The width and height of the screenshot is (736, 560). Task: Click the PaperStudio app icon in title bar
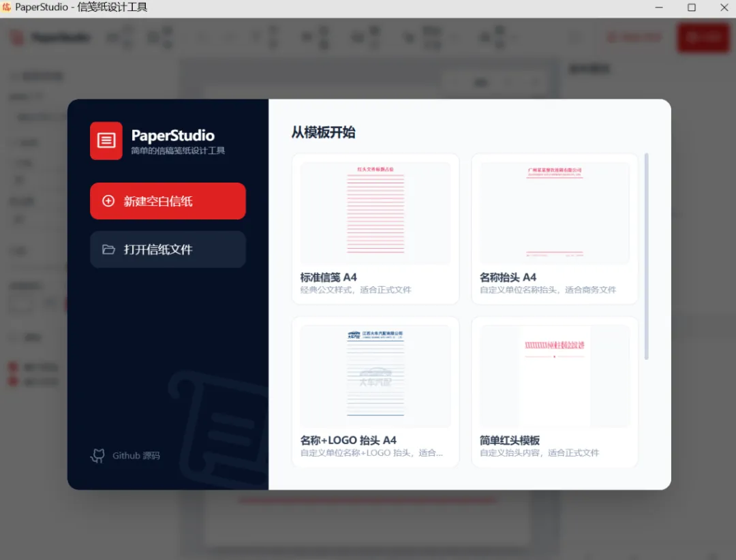click(x=6, y=7)
